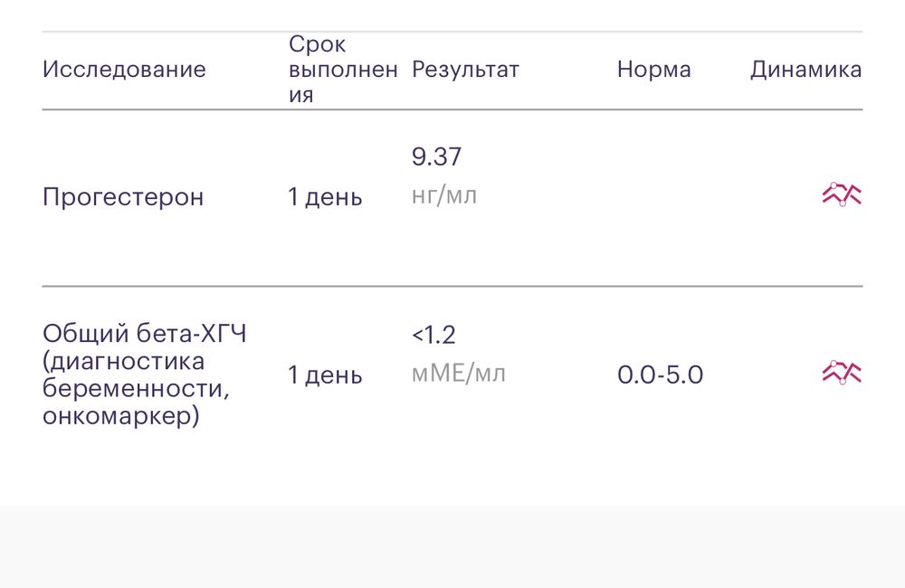Click the Результат column header

pyautogui.click(x=466, y=69)
